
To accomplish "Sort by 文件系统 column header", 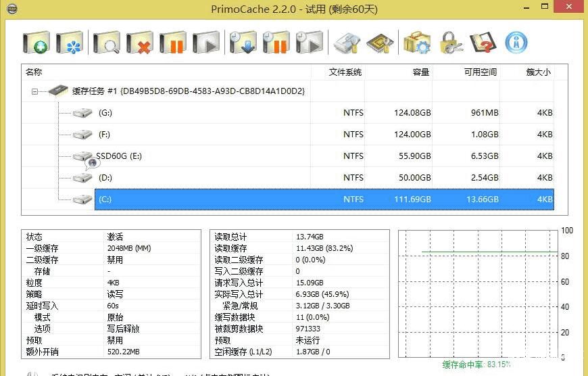I will pyautogui.click(x=338, y=72).
